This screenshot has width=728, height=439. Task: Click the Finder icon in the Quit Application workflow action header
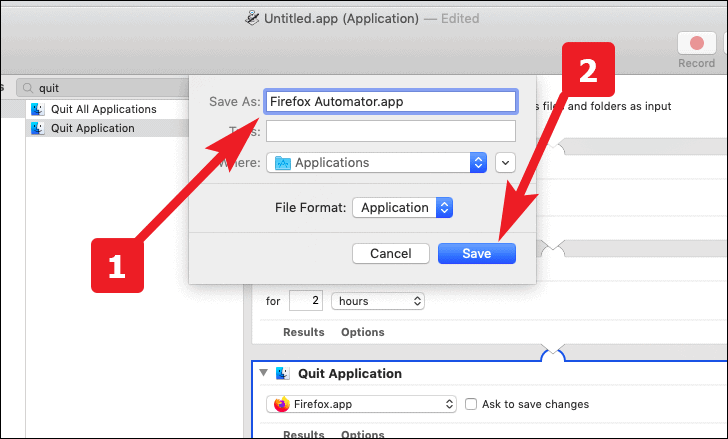point(282,373)
